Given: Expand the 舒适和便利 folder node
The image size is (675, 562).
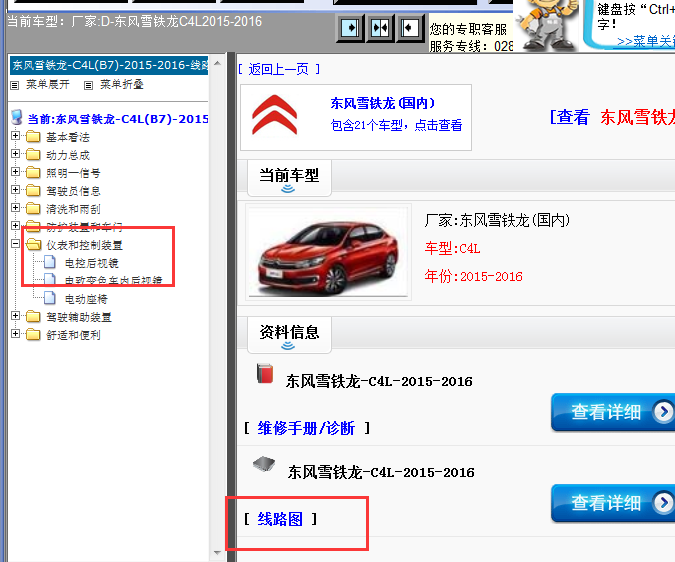Looking at the screenshot, I should point(15,334).
